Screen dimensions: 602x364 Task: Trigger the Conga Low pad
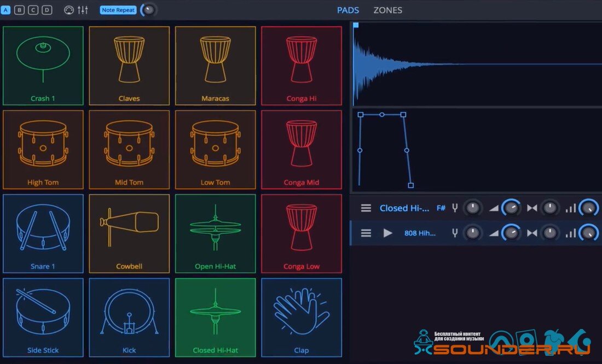click(x=302, y=233)
